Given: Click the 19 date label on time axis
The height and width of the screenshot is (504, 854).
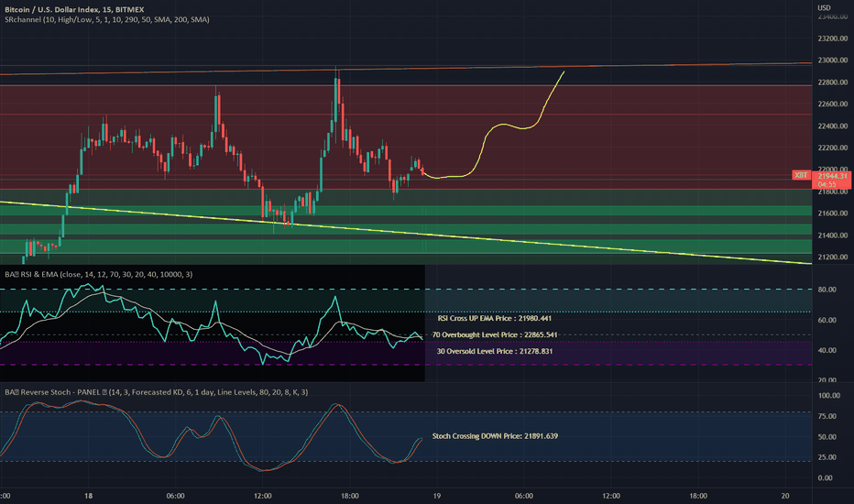Looking at the screenshot, I should click(x=437, y=496).
